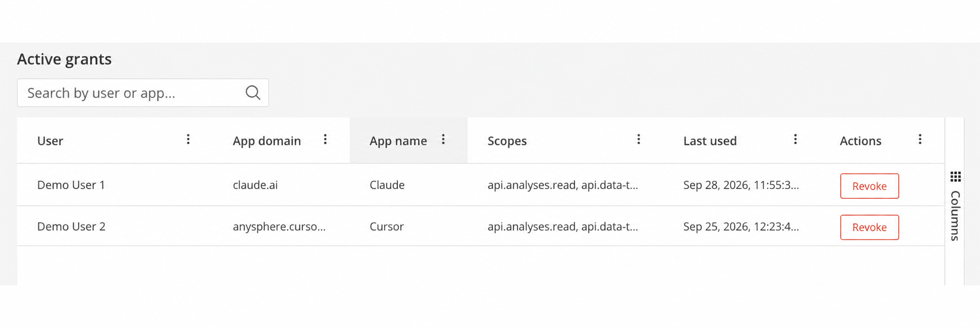This screenshot has height=328, width=980.
Task: Open the Columns side panel tab
Action: [955, 206]
